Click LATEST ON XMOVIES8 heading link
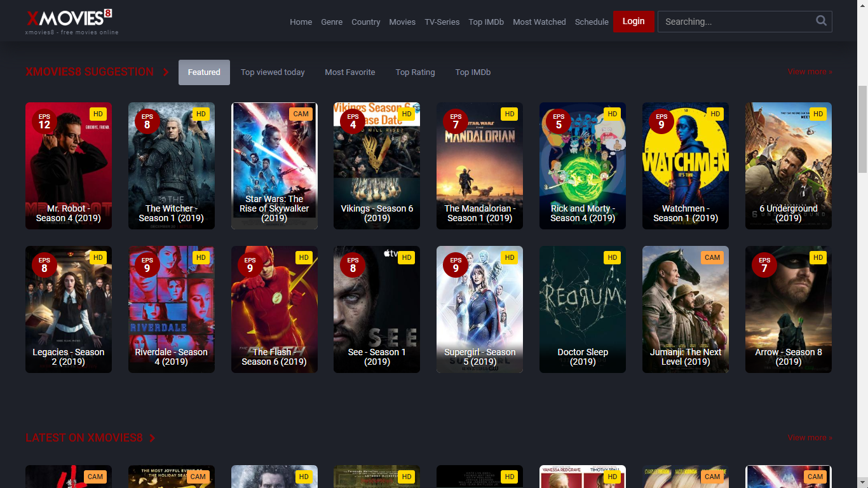The image size is (868, 488). tap(84, 438)
